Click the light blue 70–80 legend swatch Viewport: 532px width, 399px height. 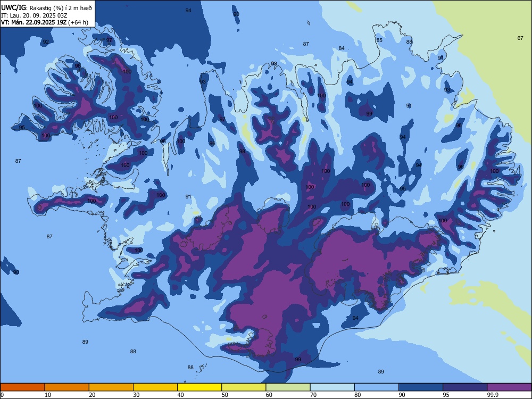332,387
